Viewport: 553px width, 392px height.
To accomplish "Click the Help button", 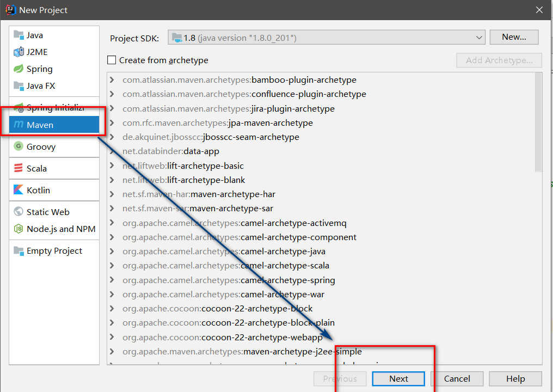I will (x=515, y=378).
